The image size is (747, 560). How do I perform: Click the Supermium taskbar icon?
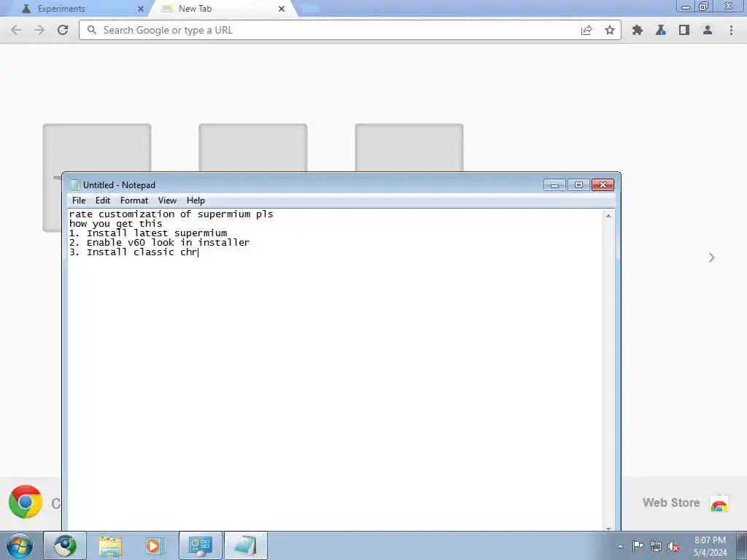(x=65, y=545)
